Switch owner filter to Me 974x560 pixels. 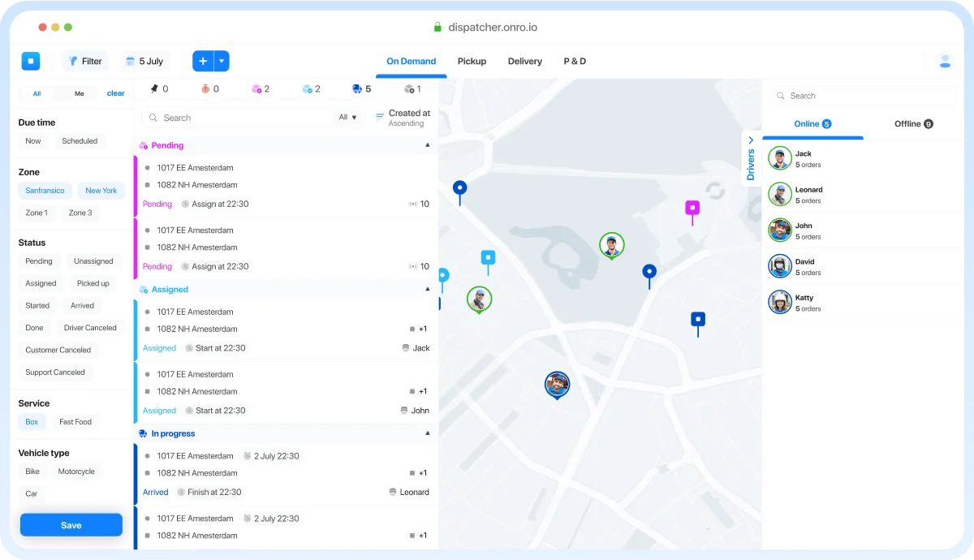click(x=79, y=93)
